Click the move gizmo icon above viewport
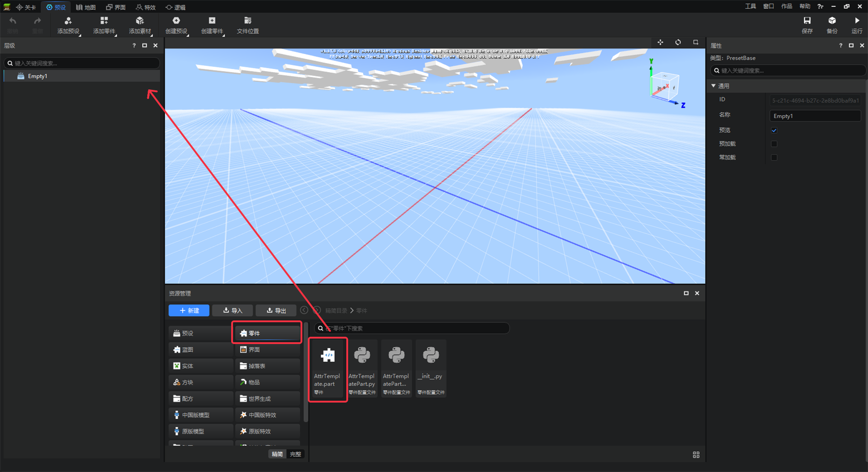This screenshot has width=868, height=472. pyautogui.click(x=660, y=43)
